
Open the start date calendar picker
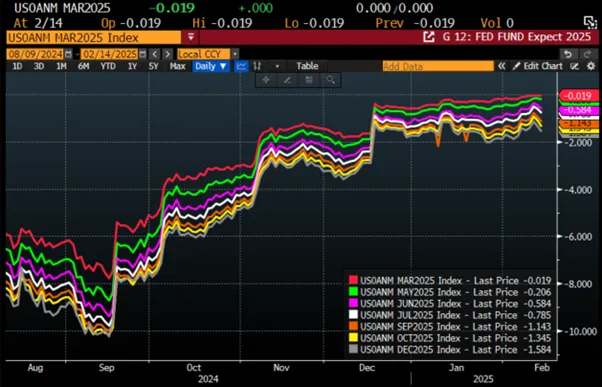tap(68, 54)
